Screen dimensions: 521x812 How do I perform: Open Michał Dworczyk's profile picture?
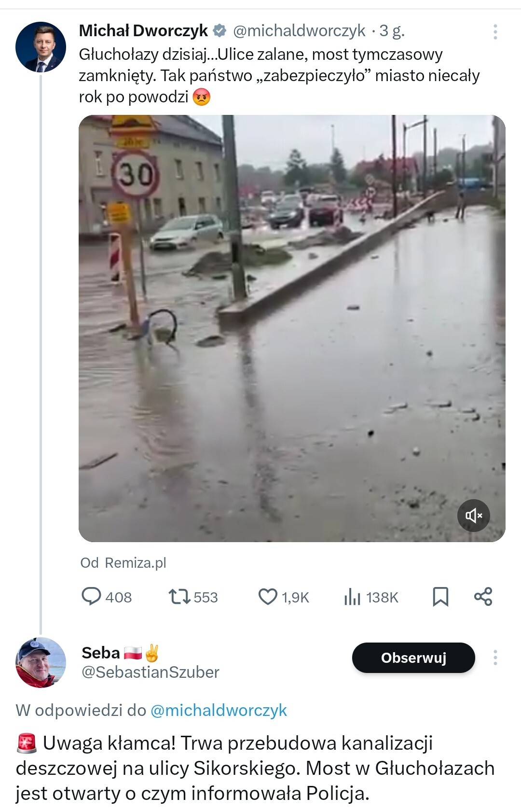tap(41, 47)
